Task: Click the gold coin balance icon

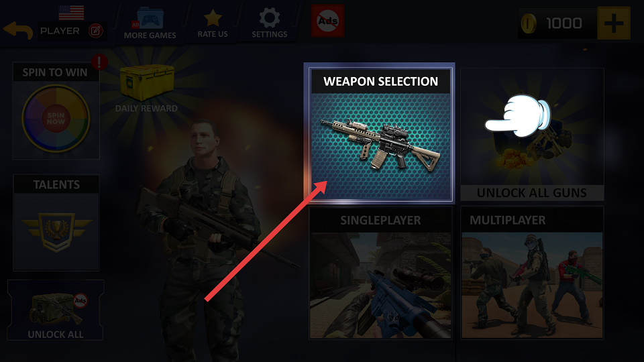Action: point(529,23)
